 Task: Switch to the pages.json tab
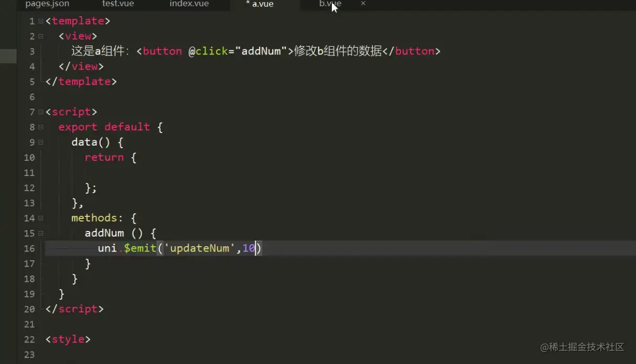47,4
